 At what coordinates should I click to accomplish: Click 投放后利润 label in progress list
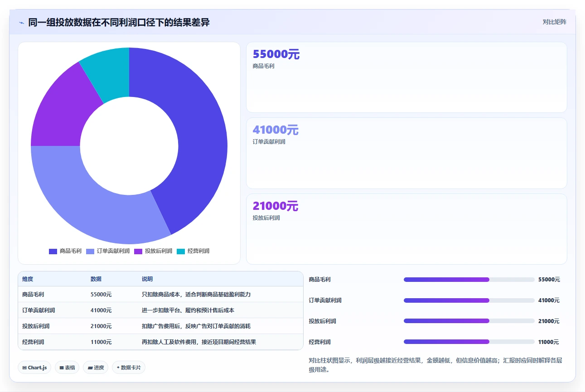tap(322, 321)
